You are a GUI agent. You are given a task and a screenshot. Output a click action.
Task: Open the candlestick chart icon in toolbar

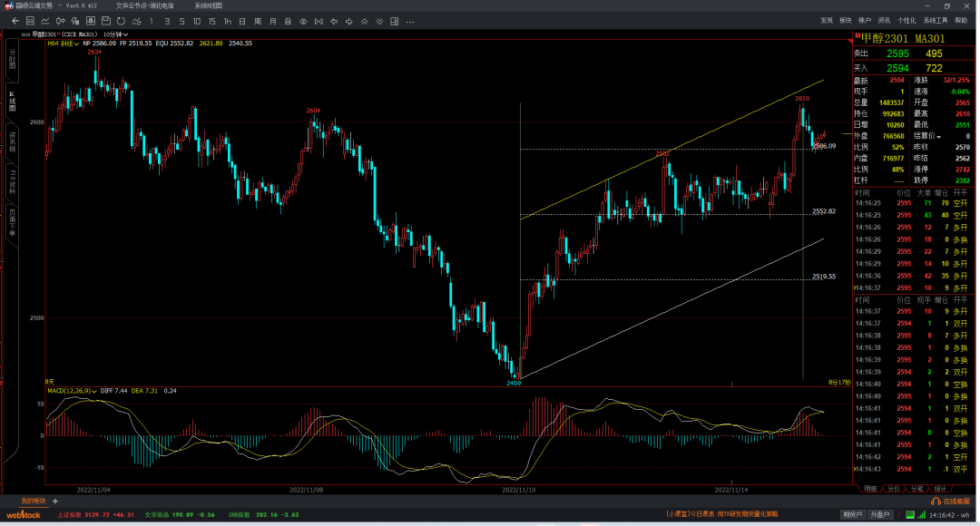click(x=61, y=21)
